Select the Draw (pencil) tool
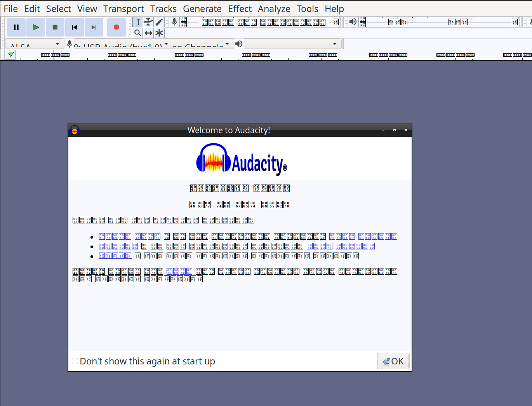The image size is (532, 406). (x=159, y=22)
